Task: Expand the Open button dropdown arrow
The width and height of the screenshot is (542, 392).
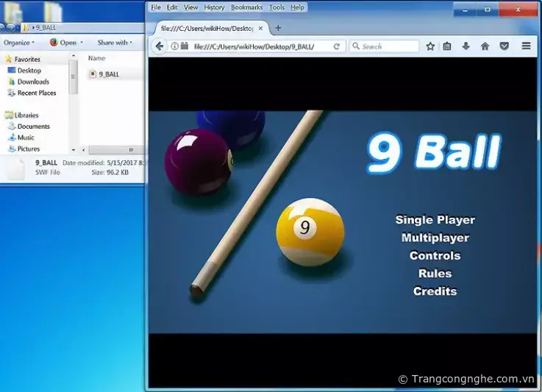Action: (82, 43)
